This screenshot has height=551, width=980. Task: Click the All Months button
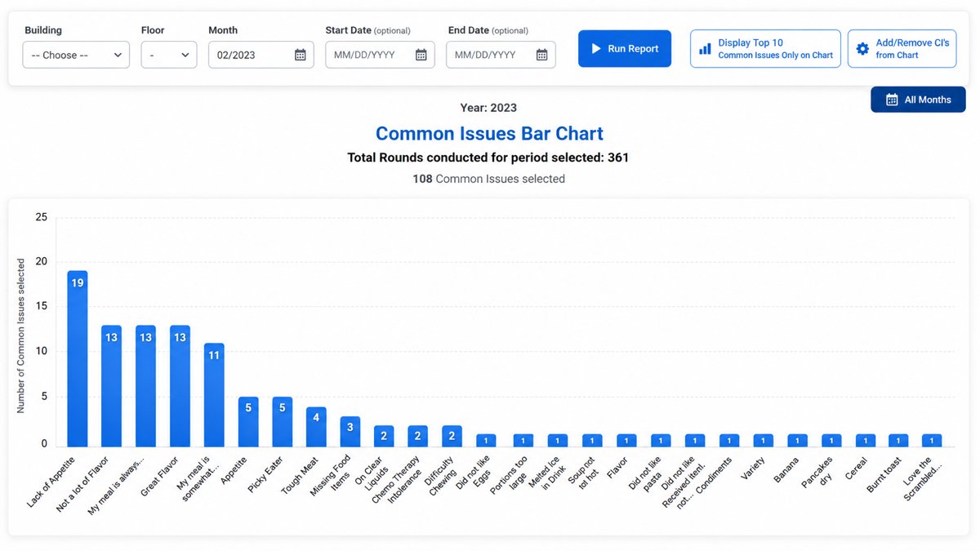pyautogui.click(x=918, y=100)
